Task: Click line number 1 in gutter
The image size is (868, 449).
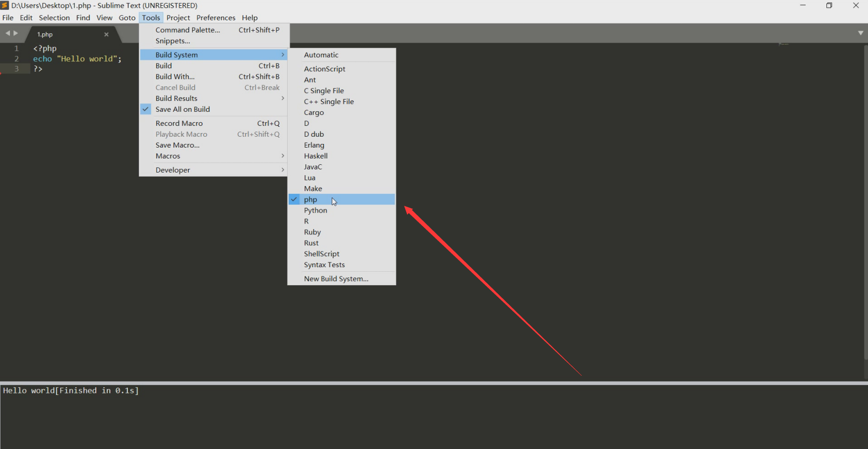Action: click(17, 48)
